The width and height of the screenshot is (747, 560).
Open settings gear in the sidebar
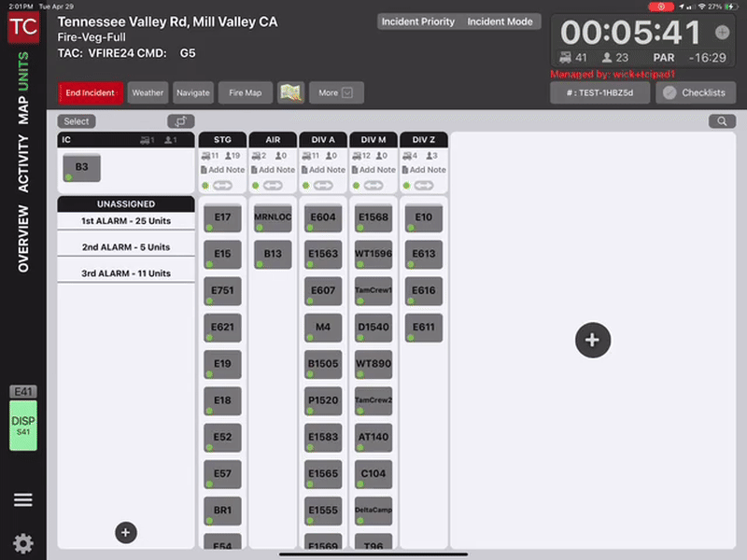click(23, 542)
